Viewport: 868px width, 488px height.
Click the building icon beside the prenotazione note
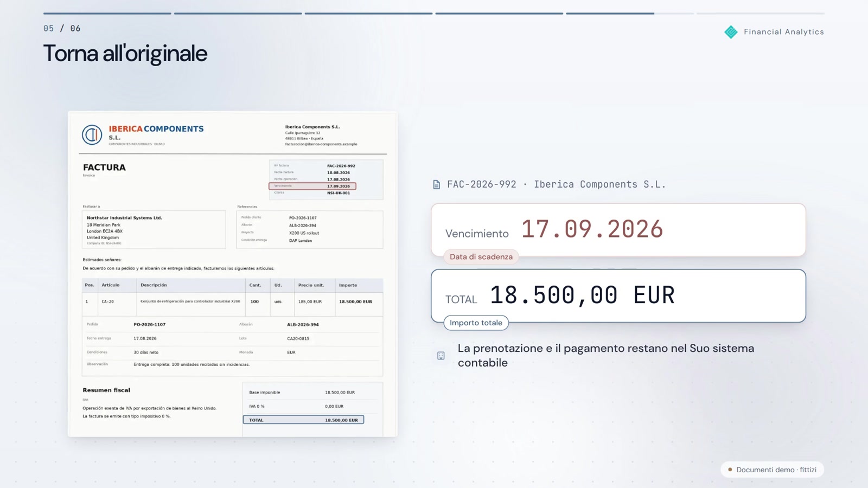tap(441, 356)
